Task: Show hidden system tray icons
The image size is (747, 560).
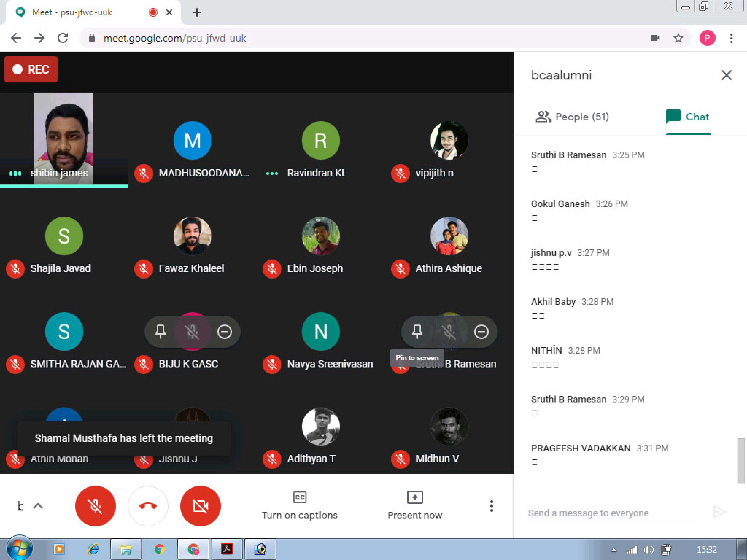Action: click(x=614, y=550)
